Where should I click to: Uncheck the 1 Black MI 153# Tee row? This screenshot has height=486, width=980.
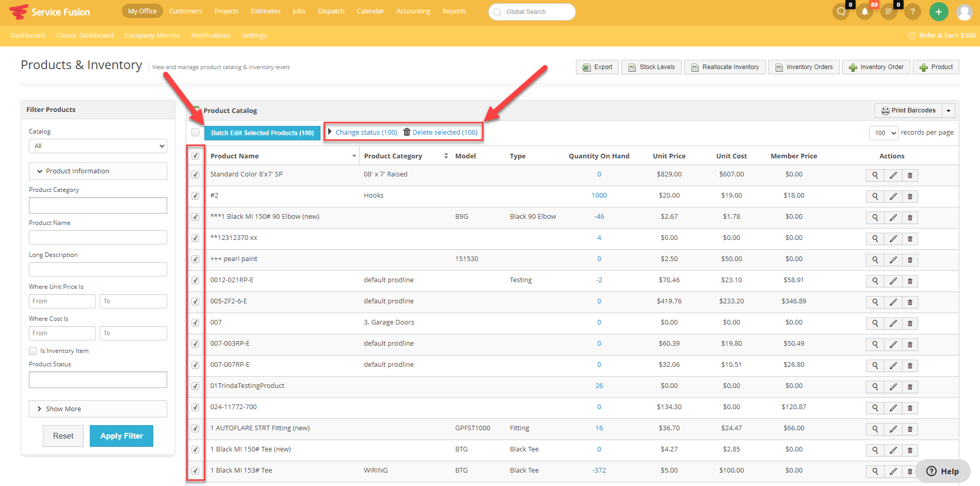(x=196, y=471)
